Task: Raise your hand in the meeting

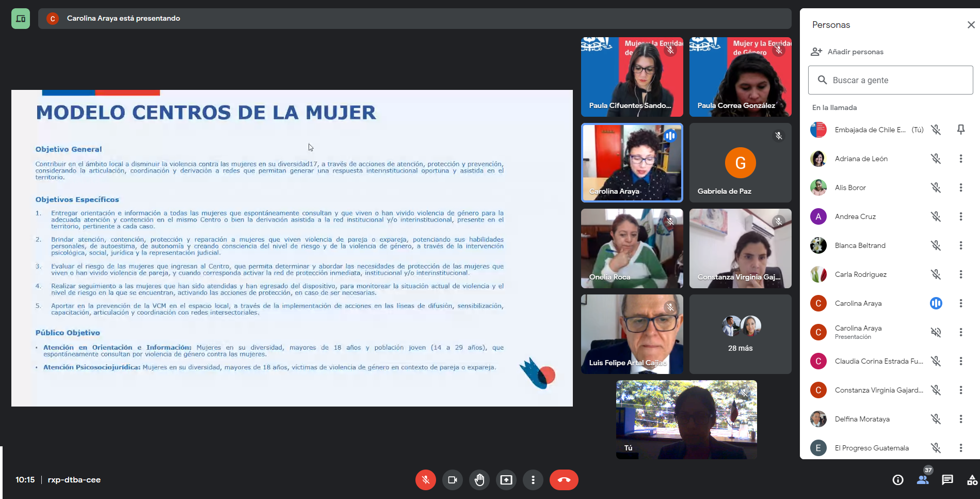Action: (x=479, y=480)
